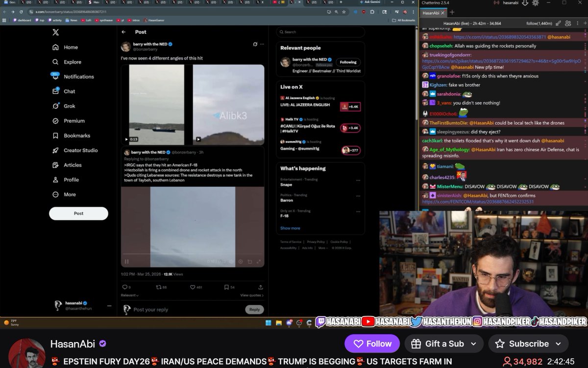Click Show more under What's happening
588x368 pixels.
(290, 228)
